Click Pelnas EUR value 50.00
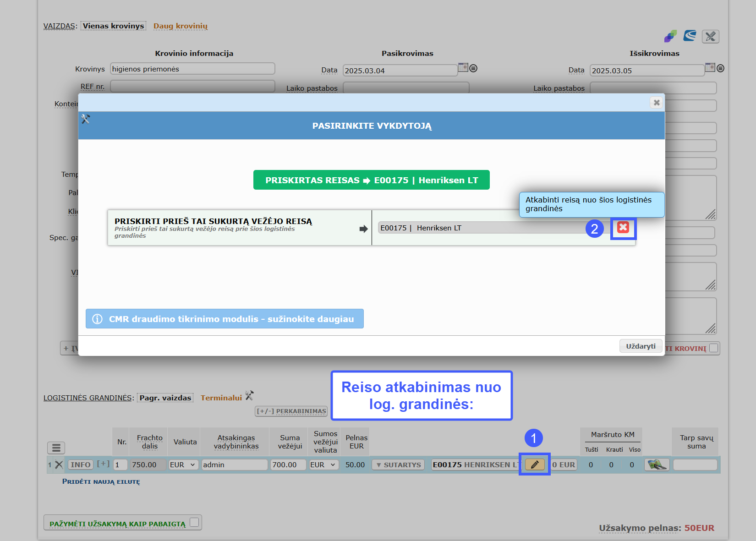The width and height of the screenshot is (756, 541). (355, 464)
